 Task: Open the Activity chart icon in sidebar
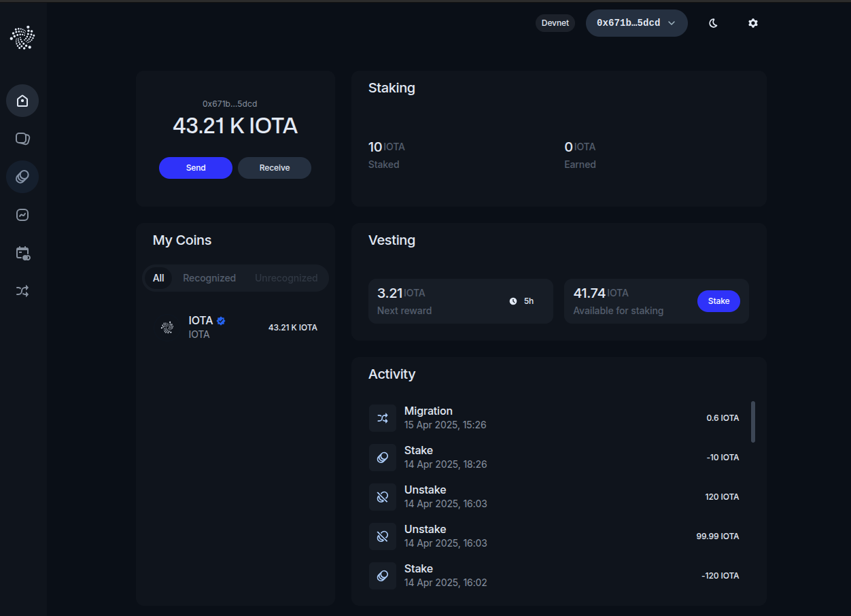[22, 214]
